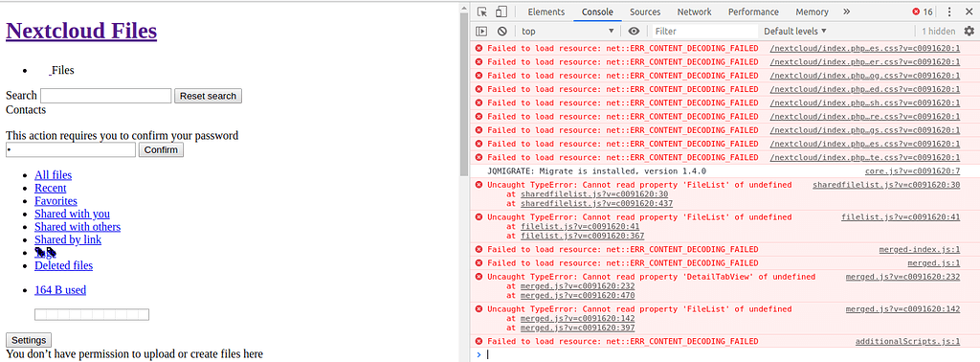The image size is (980, 362).
Task: Show the console sidebar with its toggle icon
Action: pos(481,32)
